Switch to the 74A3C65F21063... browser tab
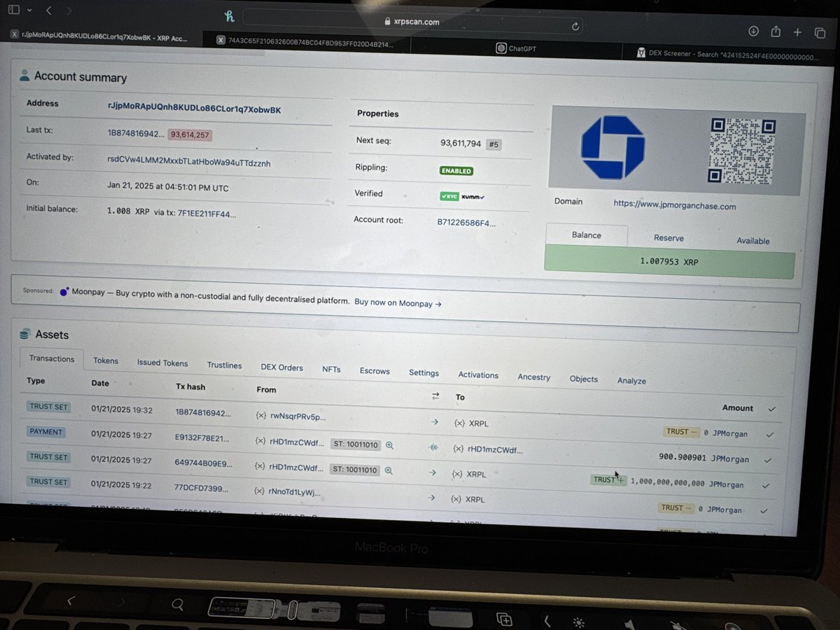 308,43
